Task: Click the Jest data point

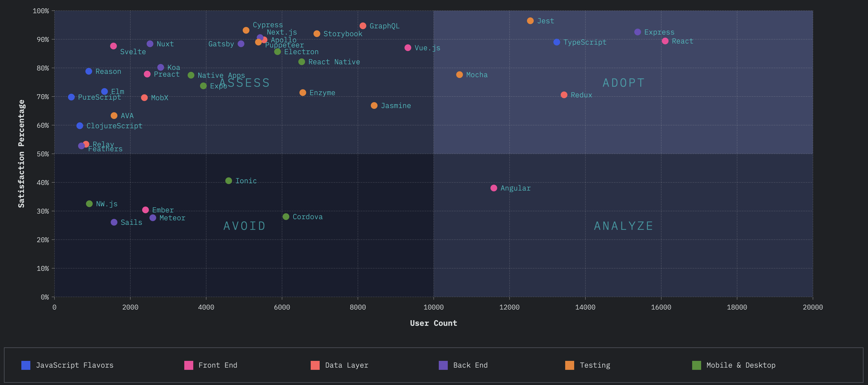Action: 530,21
